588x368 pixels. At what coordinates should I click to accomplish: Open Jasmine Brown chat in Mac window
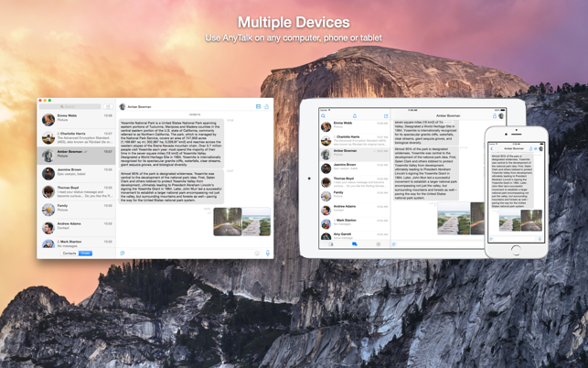pos(77,174)
